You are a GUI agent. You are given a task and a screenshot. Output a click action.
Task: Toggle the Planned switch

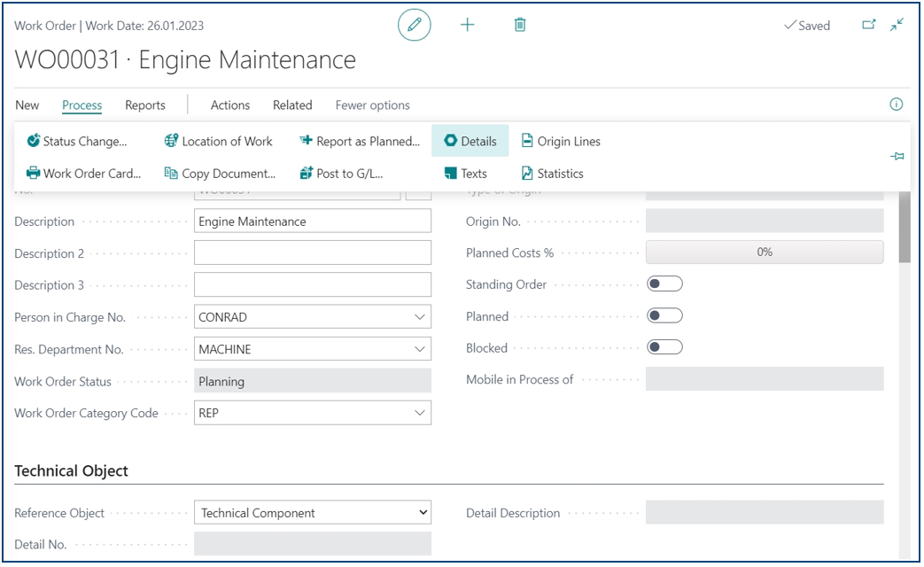click(664, 316)
